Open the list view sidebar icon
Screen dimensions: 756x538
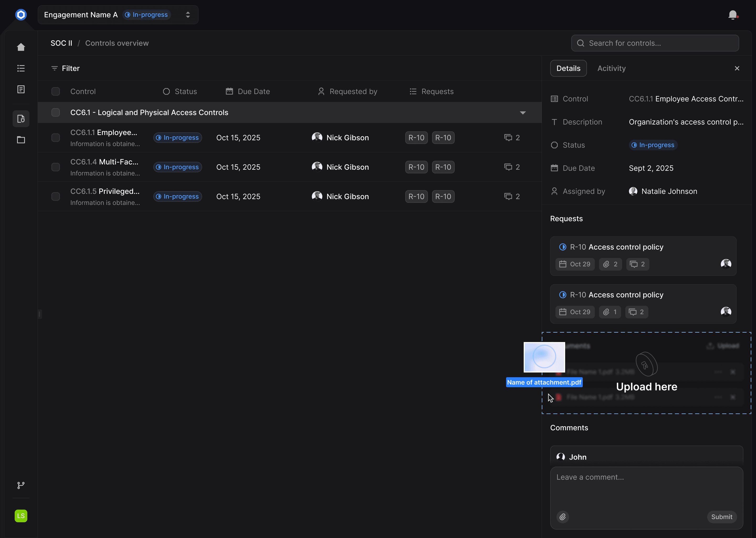click(x=21, y=68)
